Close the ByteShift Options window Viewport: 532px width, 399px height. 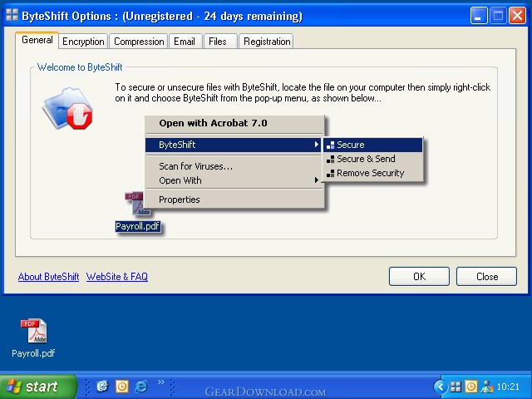517,16
